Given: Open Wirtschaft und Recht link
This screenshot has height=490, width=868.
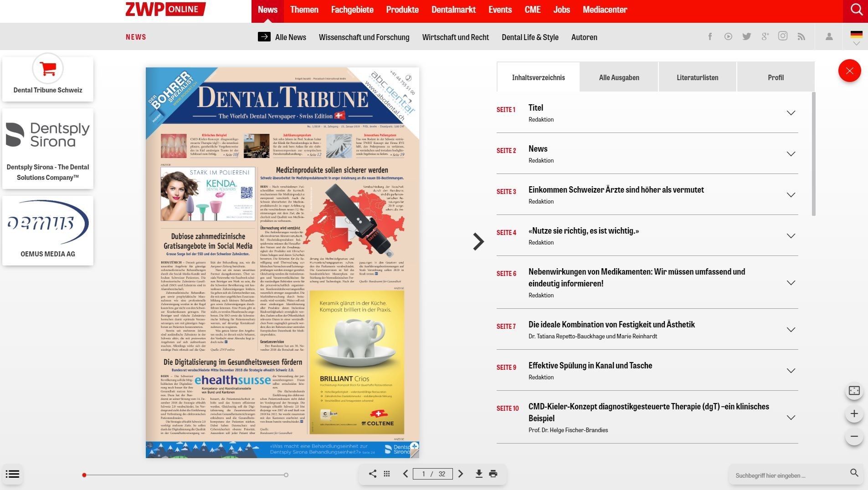Looking at the screenshot, I should pos(455,37).
